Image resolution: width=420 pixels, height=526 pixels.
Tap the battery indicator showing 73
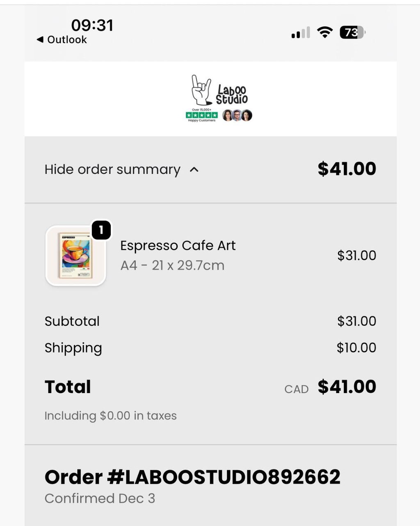tap(352, 32)
